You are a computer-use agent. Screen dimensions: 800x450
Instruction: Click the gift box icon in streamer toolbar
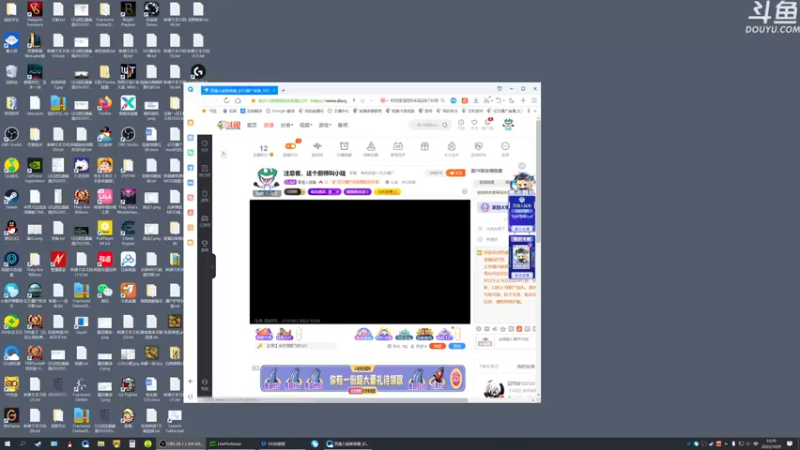pyautogui.click(x=424, y=147)
